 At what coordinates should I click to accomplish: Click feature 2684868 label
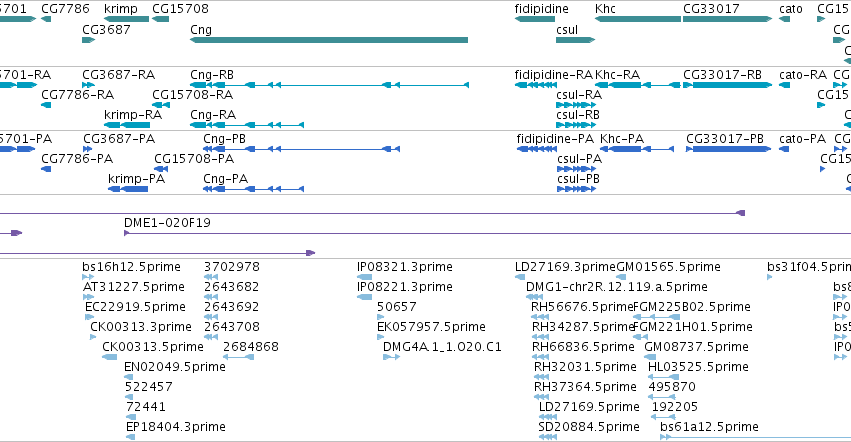click(x=251, y=346)
